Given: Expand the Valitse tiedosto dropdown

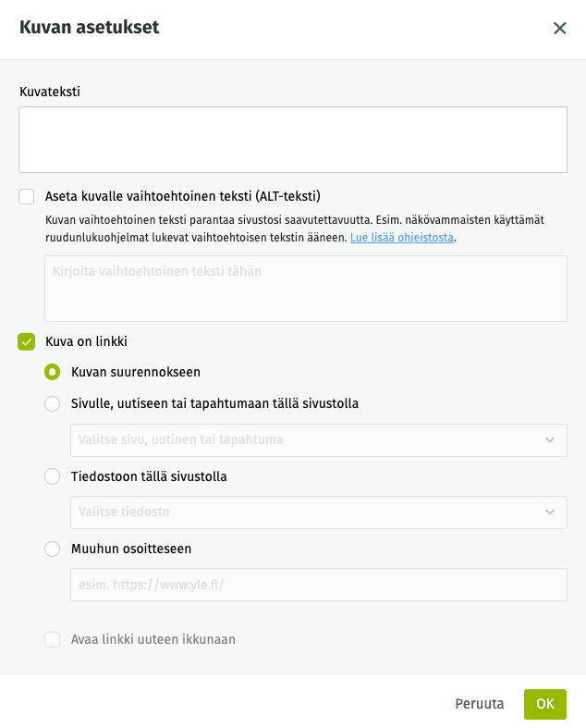Looking at the screenshot, I should (x=319, y=512).
